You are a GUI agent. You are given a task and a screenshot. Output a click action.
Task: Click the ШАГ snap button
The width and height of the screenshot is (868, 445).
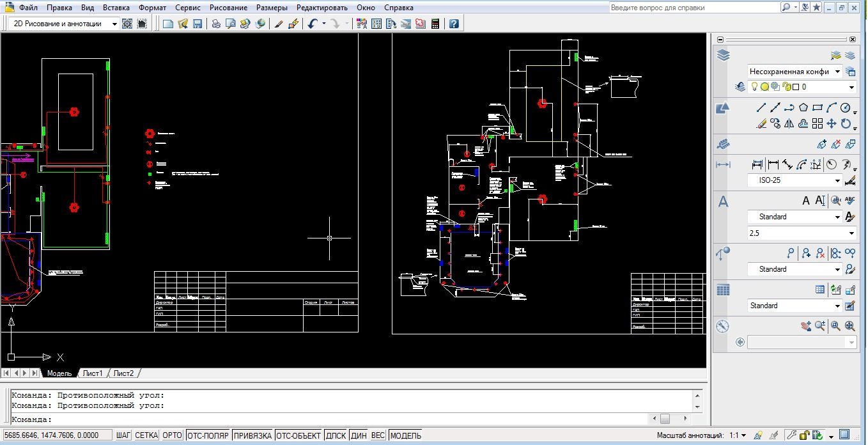click(x=124, y=435)
